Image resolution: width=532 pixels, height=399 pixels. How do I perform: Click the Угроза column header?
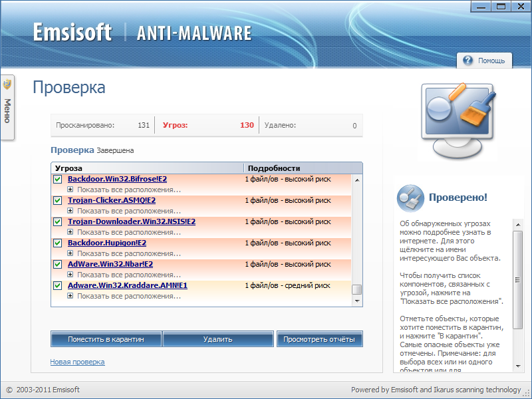pyautogui.click(x=147, y=168)
